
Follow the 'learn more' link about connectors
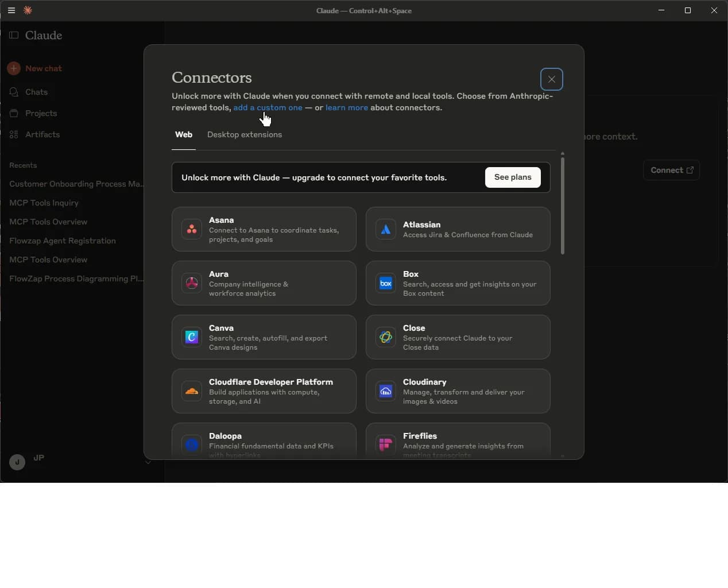click(347, 107)
